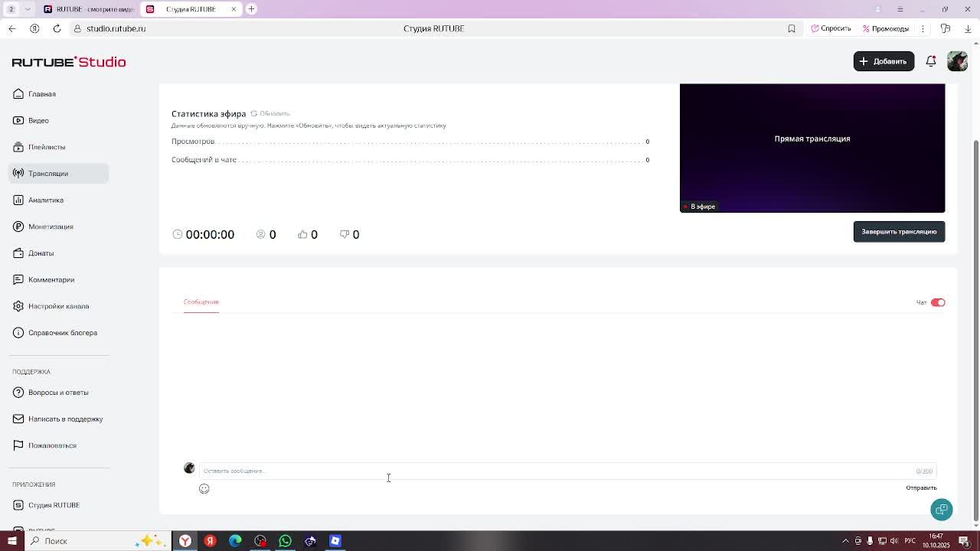Switch to the Сообщения tab
The width and height of the screenshot is (980, 551).
click(x=201, y=302)
